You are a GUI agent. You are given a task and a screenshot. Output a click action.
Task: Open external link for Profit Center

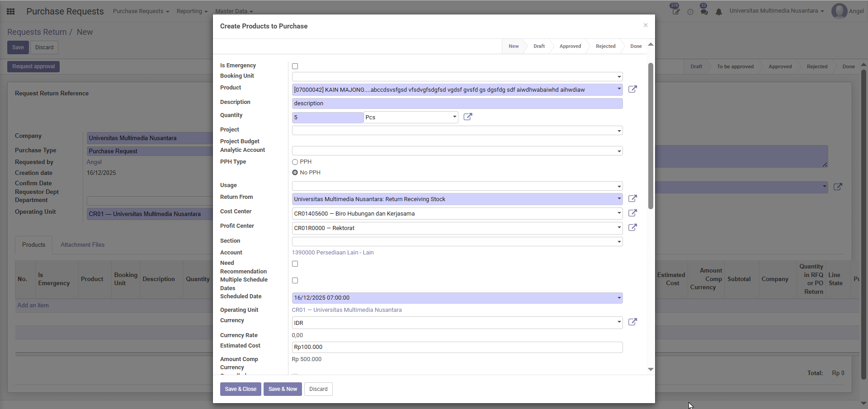click(632, 228)
